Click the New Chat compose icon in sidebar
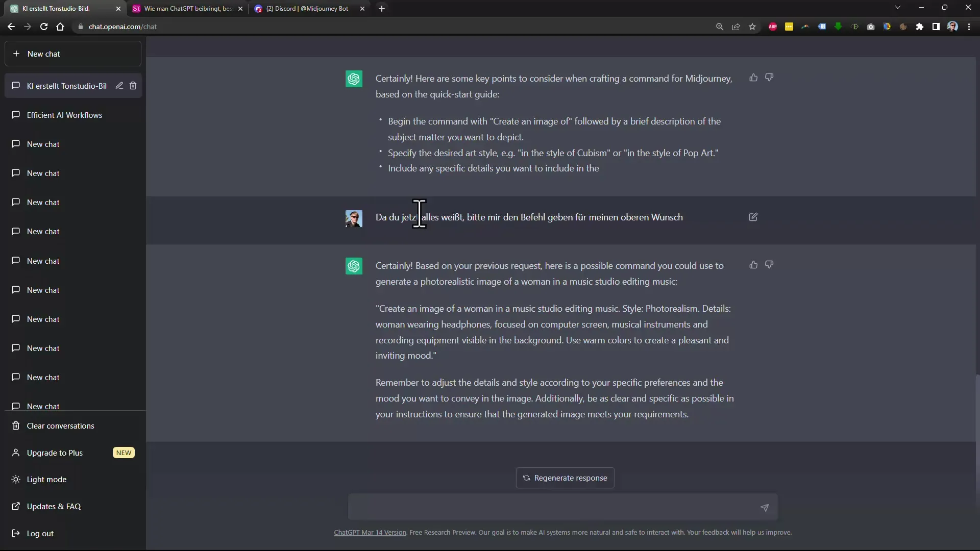Viewport: 980px width, 551px height. click(15, 54)
